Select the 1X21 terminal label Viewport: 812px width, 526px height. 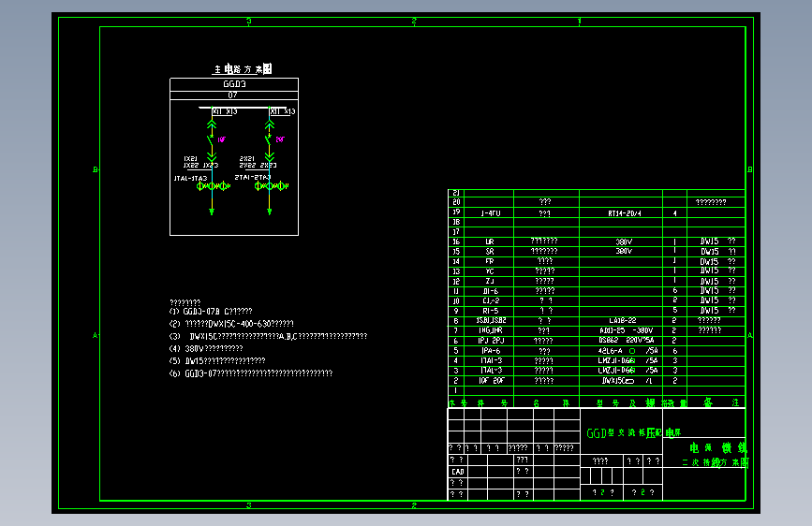[190, 158]
